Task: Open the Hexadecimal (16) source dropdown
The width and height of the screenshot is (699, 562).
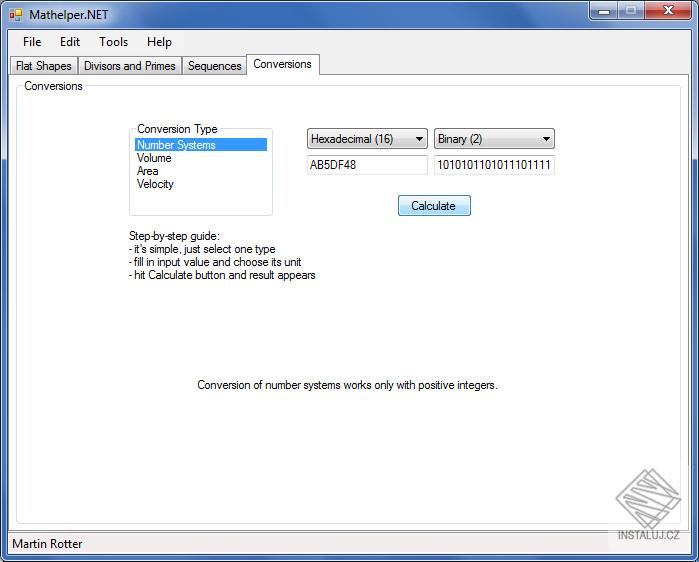Action: coord(367,139)
